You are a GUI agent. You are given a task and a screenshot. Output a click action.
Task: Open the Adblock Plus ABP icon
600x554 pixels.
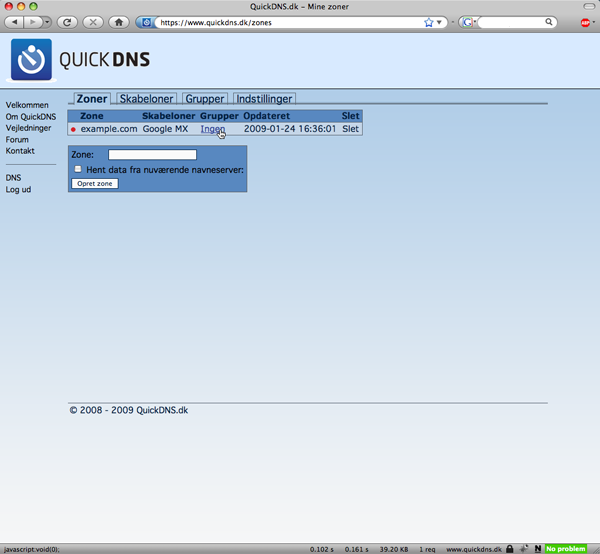click(585, 23)
